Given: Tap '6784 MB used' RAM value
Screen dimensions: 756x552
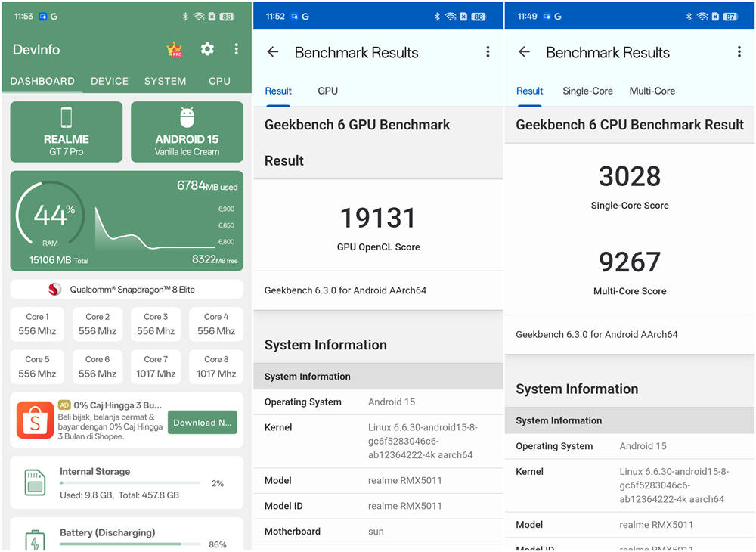Looking at the screenshot, I should coord(207,185).
